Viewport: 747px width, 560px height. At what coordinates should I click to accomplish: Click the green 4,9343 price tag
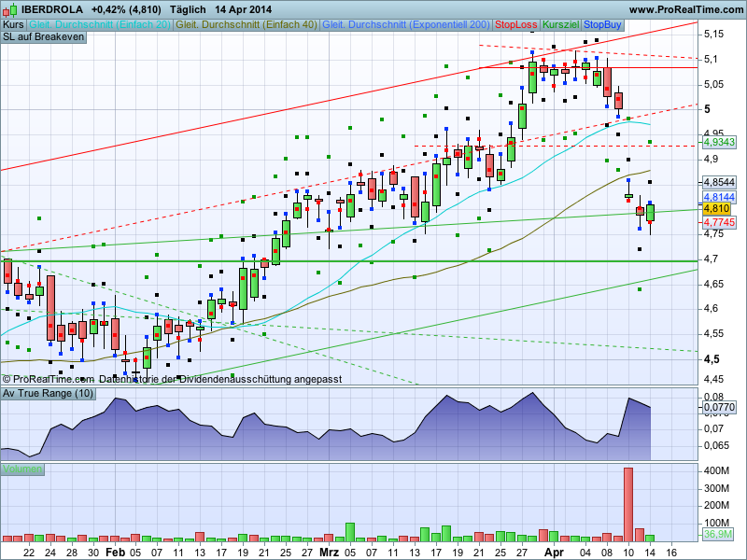[719, 142]
